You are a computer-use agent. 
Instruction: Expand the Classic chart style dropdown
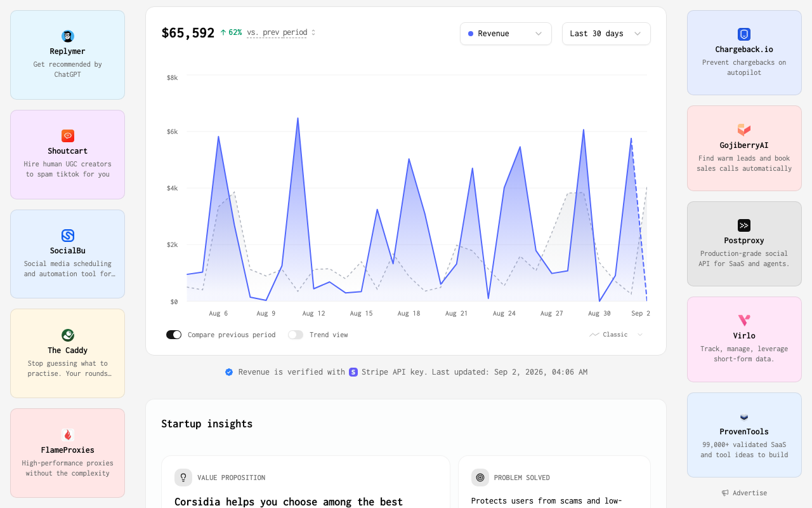point(616,335)
